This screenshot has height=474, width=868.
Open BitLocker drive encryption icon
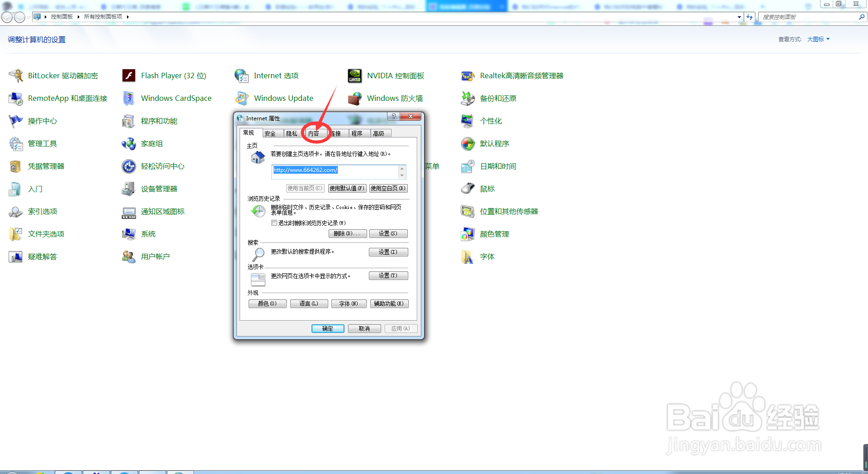click(16, 76)
